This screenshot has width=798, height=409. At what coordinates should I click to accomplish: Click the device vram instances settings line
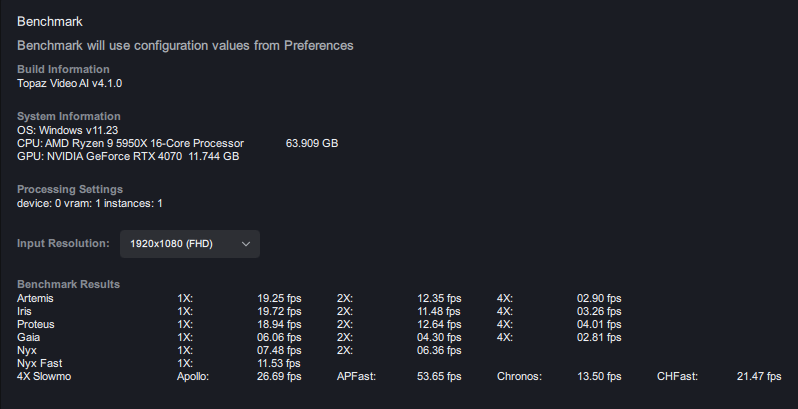(x=90, y=203)
